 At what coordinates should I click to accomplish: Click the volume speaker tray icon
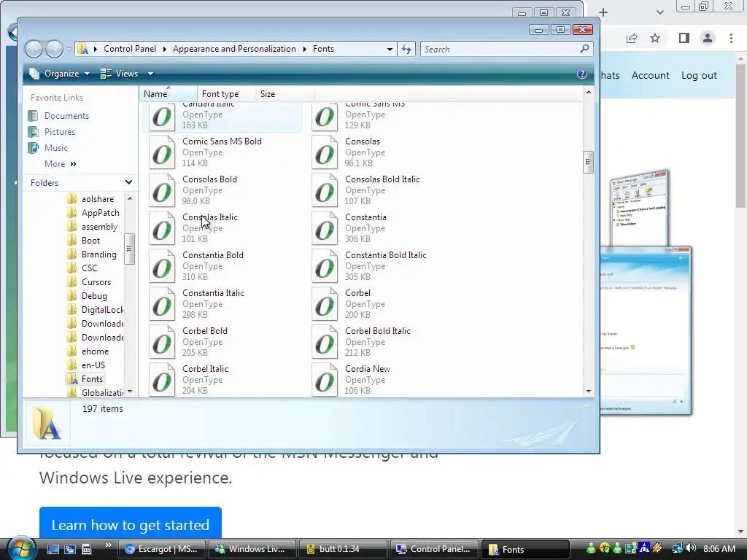(x=692, y=548)
